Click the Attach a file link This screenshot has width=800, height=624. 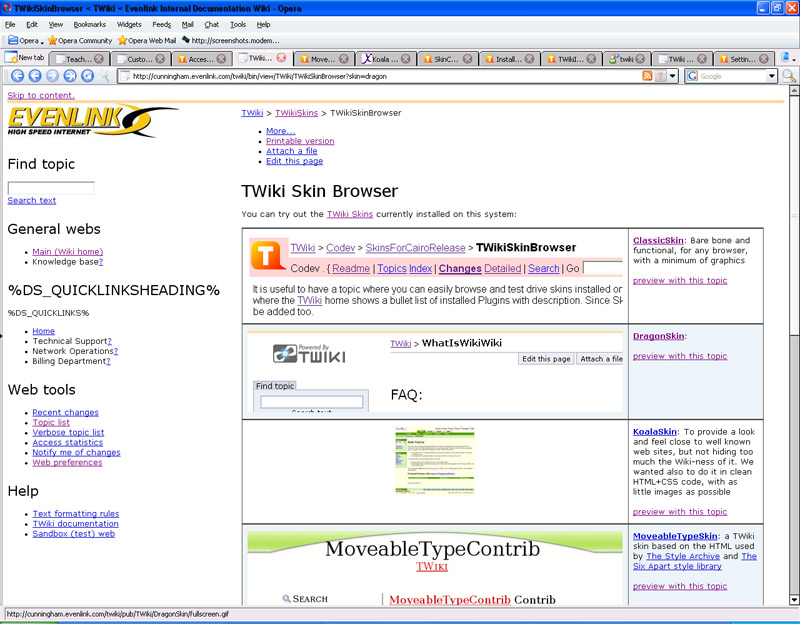tap(291, 151)
